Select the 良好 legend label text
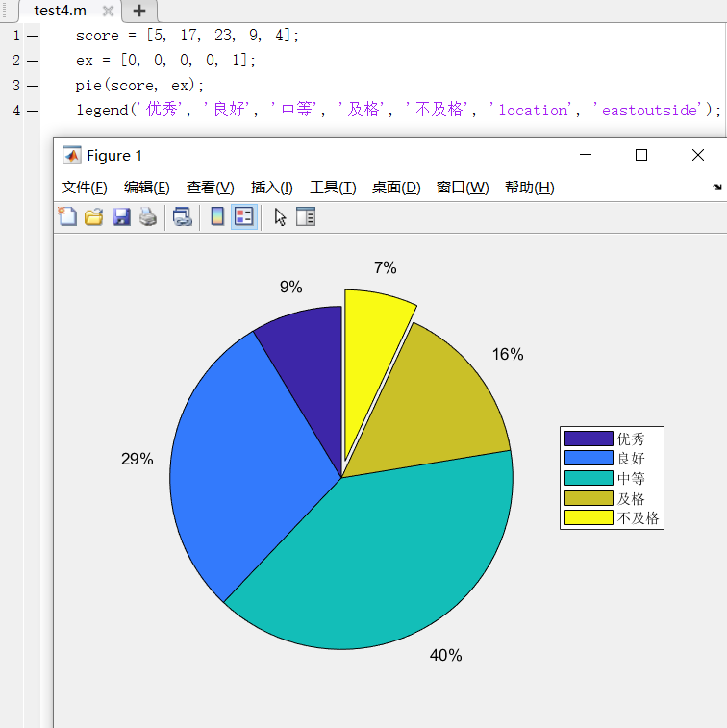 tap(631, 459)
